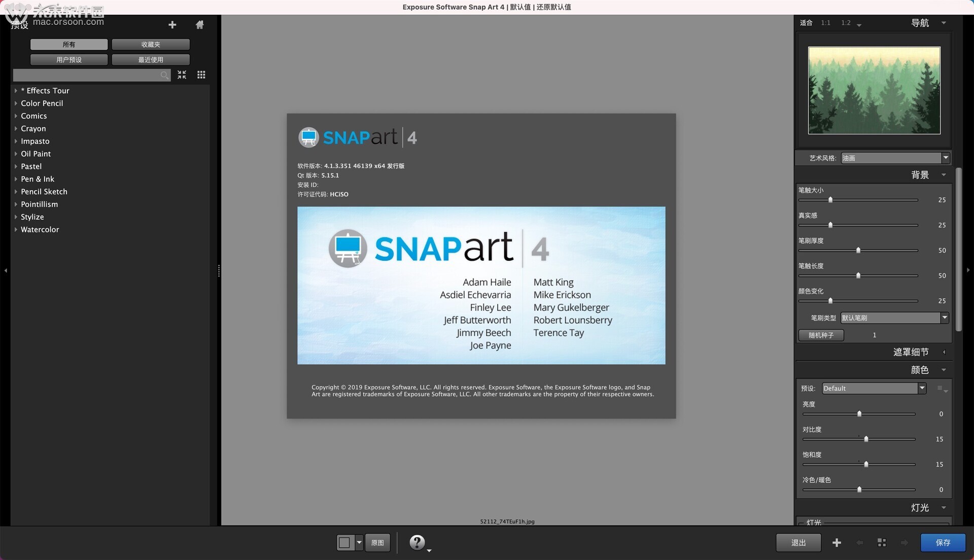Click the preview layout square icon

344,543
